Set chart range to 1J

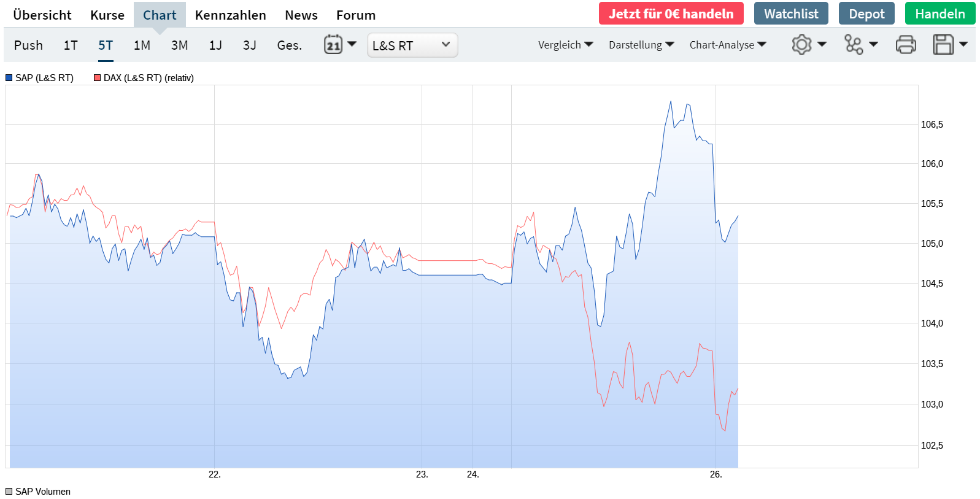215,45
